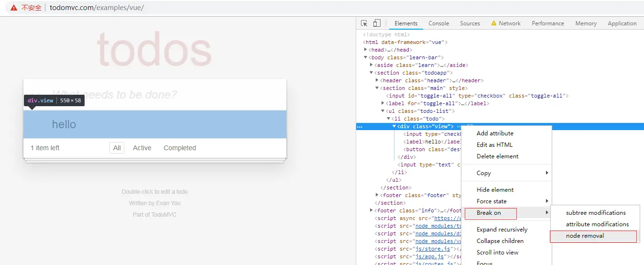644x265 pixels.
Task: Collapse the body class learn-bar node
Action: click(366, 57)
